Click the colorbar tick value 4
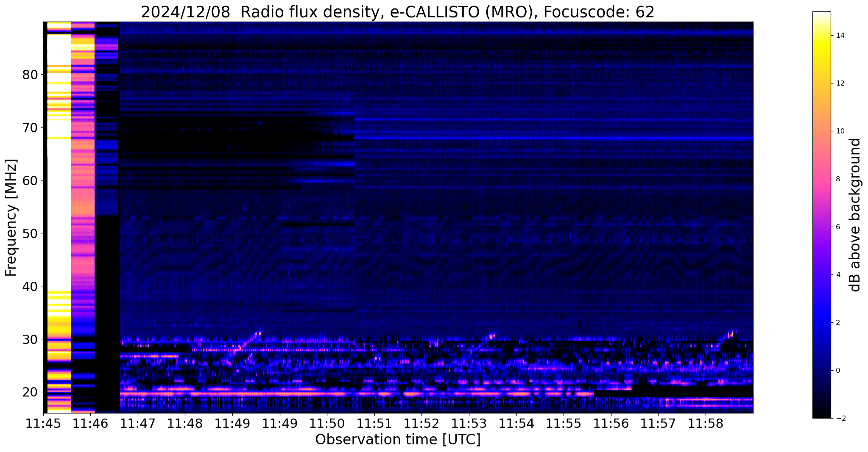The height and width of the screenshot is (452, 868). (x=837, y=275)
